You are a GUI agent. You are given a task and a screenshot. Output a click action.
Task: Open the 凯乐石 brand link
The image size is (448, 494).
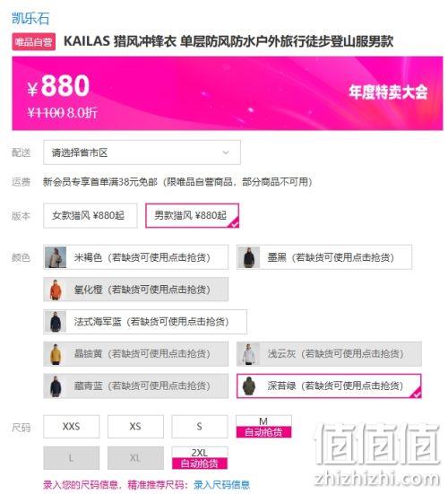tap(30, 18)
